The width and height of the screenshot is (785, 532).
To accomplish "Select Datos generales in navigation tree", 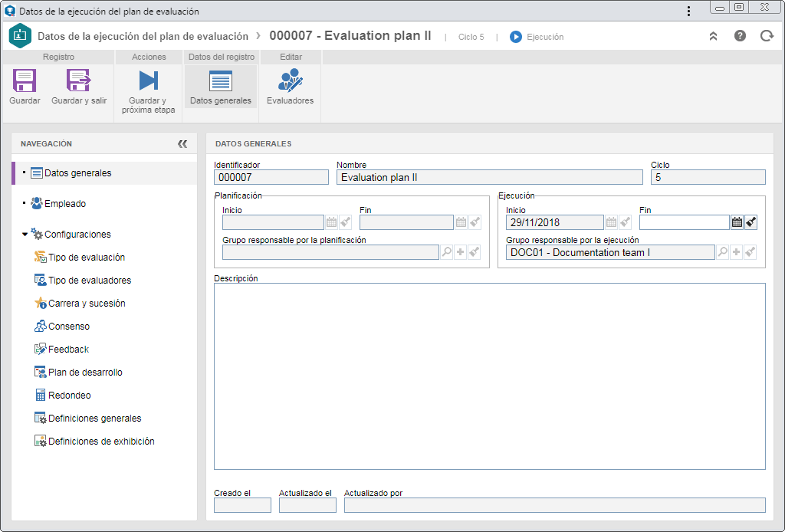I will click(104, 173).
